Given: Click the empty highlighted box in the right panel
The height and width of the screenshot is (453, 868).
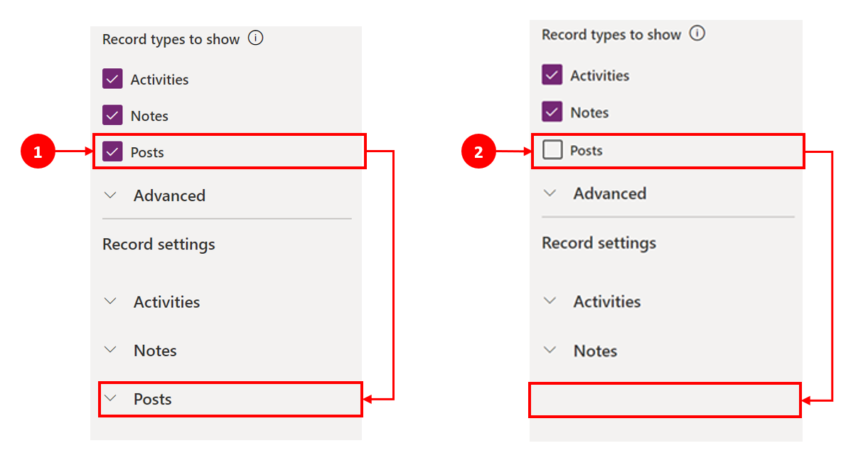Looking at the screenshot, I should tap(665, 400).
